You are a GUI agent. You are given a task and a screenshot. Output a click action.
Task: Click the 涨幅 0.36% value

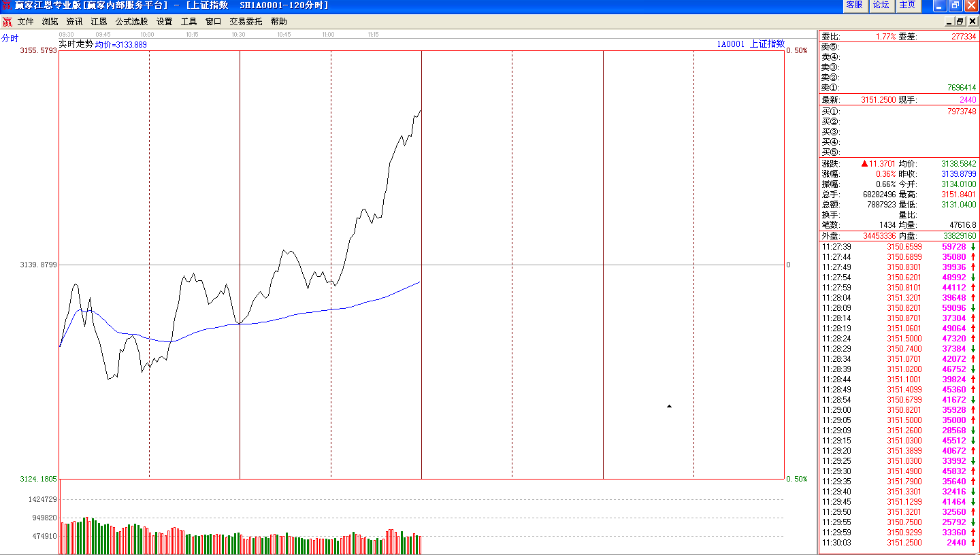click(885, 174)
